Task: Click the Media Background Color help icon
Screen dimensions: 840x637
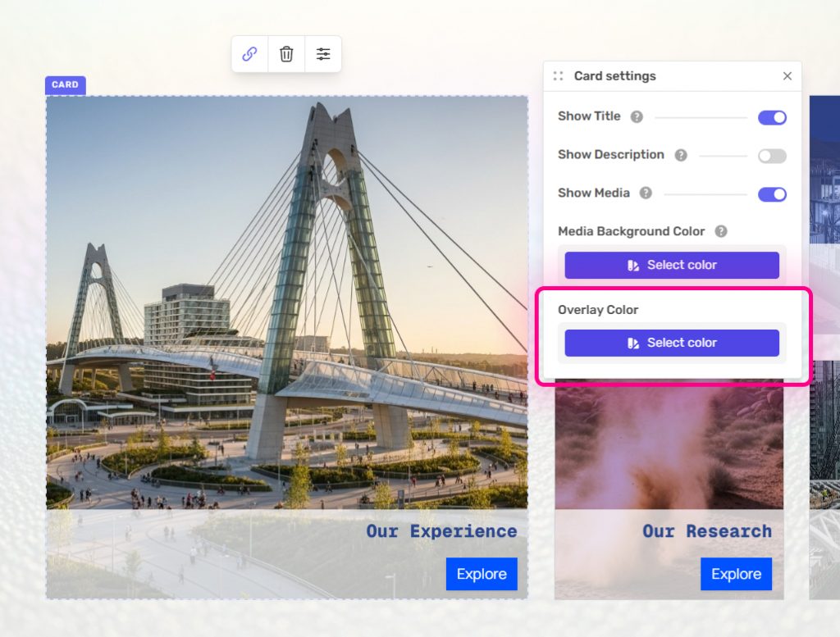Action: (721, 232)
